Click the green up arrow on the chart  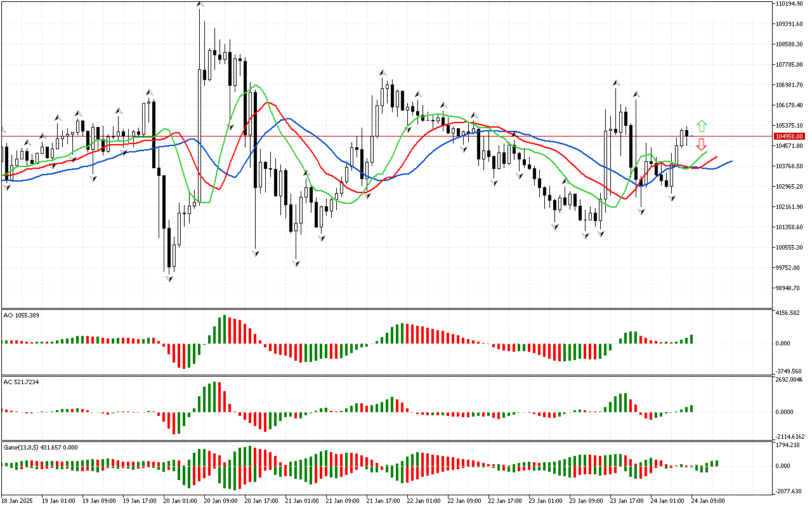pos(701,126)
